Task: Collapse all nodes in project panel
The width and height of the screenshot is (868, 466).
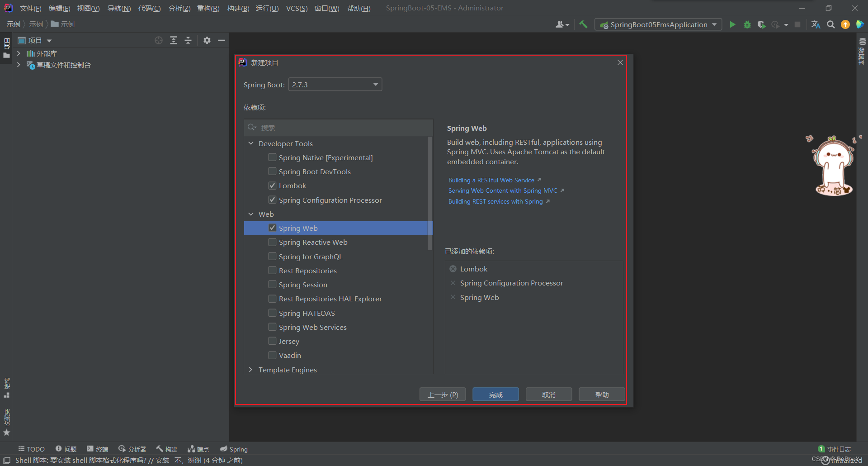Action: 188,40
